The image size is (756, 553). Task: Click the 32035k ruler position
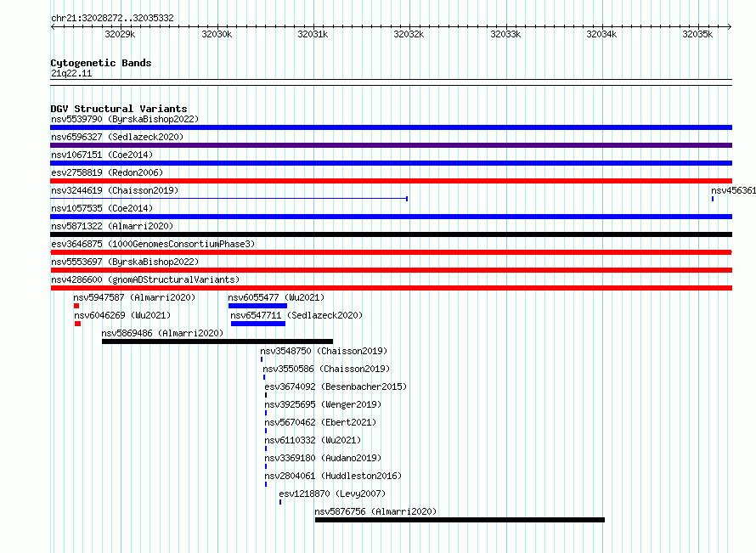(x=697, y=34)
